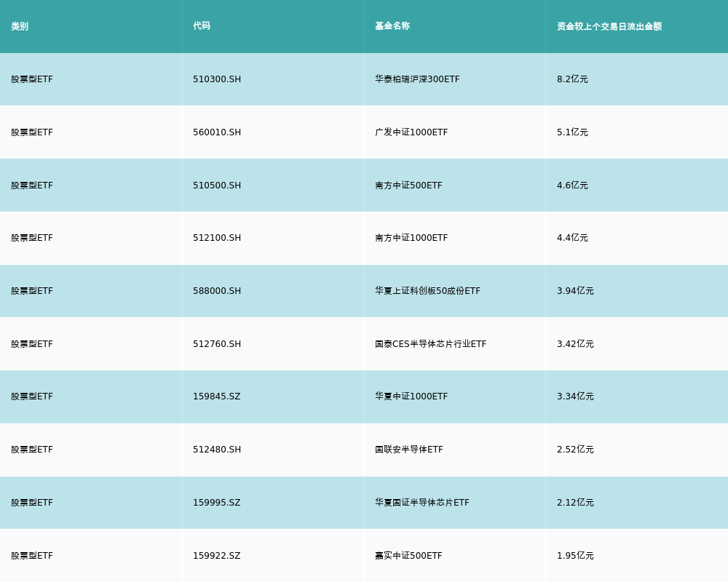728x582 pixels.
Task: Click the 2.12亿元 outflow value
Action: (x=575, y=503)
